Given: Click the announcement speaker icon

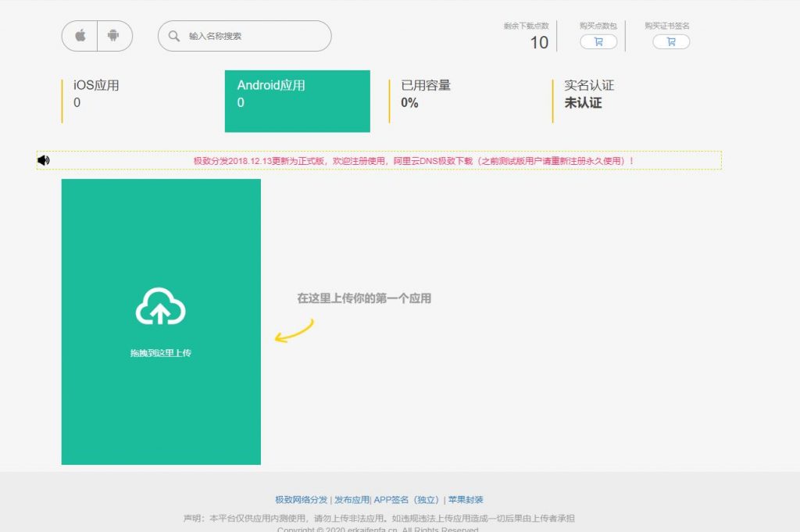Looking at the screenshot, I should [44, 160].
